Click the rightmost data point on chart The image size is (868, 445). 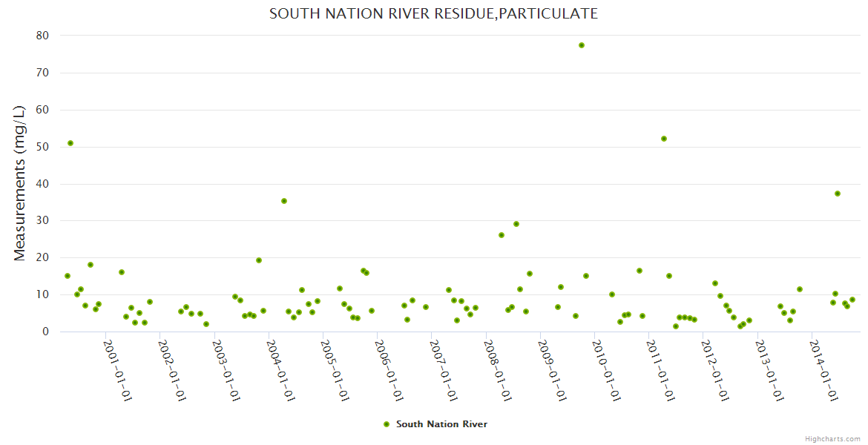click(x=852, y=300)
